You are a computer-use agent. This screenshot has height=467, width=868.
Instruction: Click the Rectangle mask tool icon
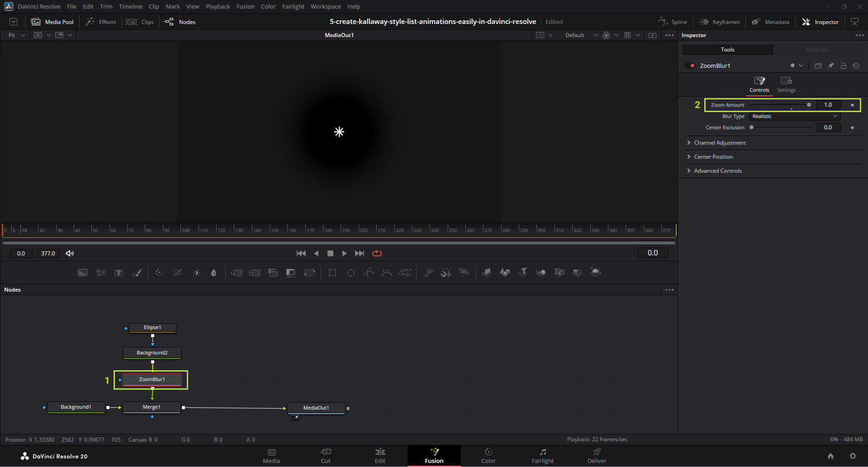tap(332, 273)
